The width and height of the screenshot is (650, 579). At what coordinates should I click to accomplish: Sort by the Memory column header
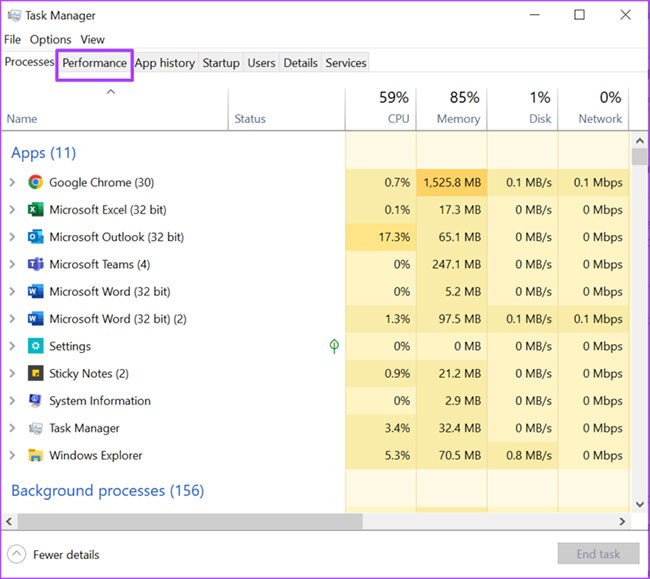[451, 109]
